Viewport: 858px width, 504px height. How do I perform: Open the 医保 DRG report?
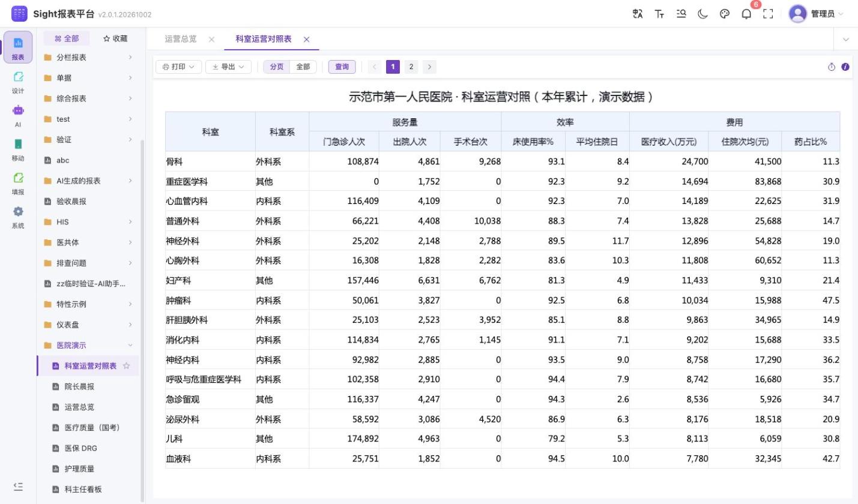tap(88, 448)
